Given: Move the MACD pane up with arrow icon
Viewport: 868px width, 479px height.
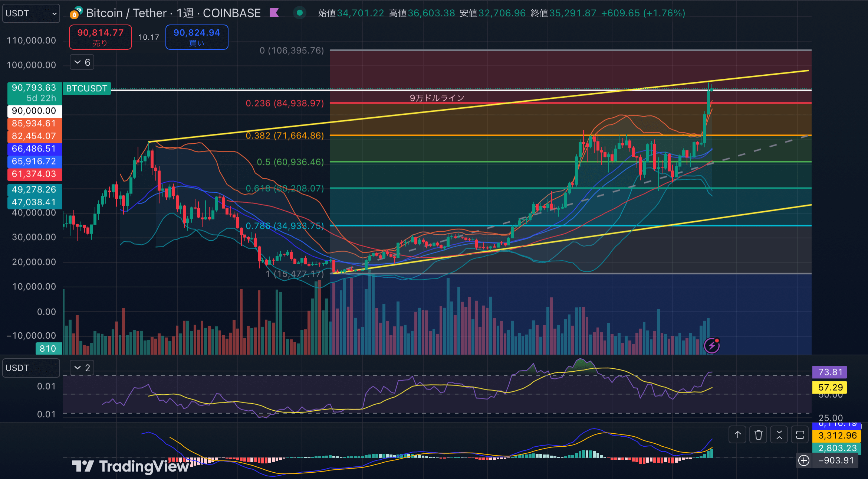Looking at the screenshot, I should pos(737,435).
